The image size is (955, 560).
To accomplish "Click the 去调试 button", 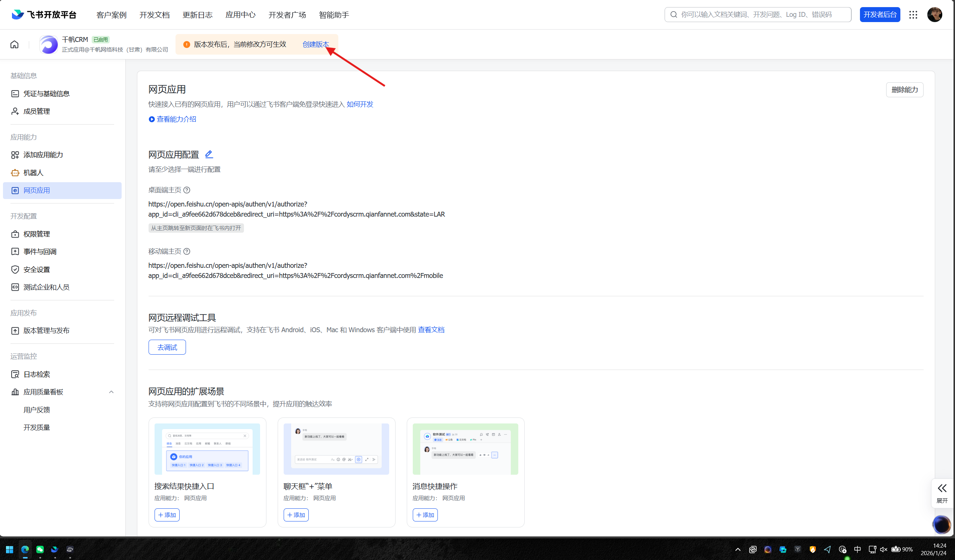I will coord(167,347).
